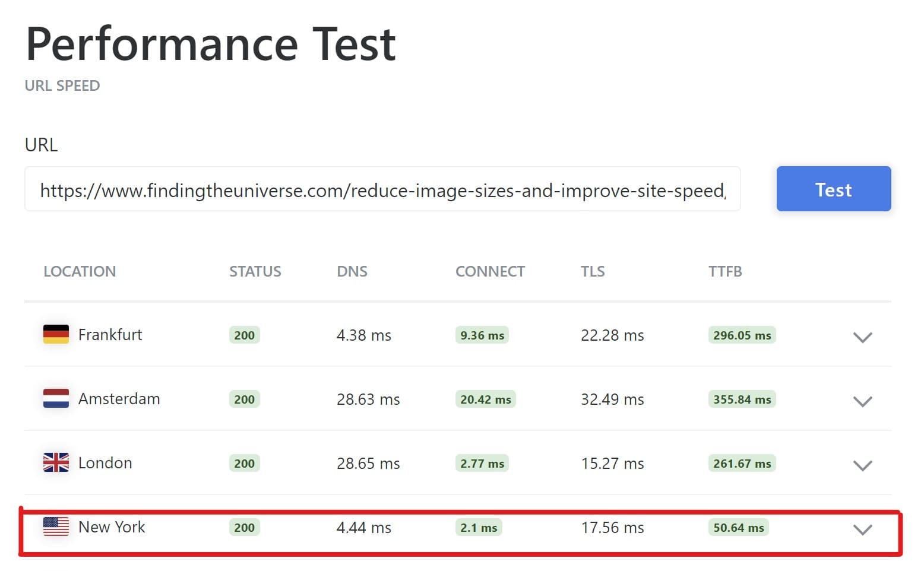Click the TTFB column header
Image resolution: width=924 pixels, height=571 pixels.
[x=725, y=271]
